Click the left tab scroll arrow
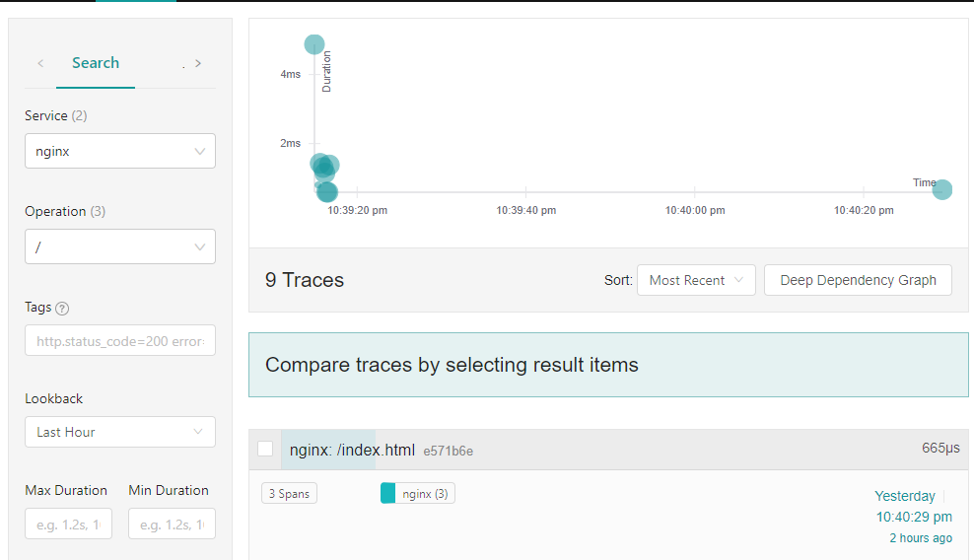 [40, 63]
